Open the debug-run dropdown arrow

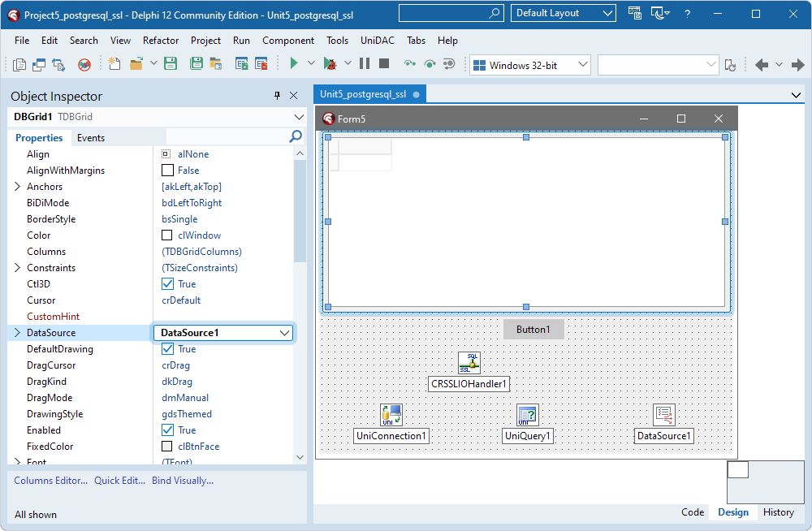[x=348, y=63]
